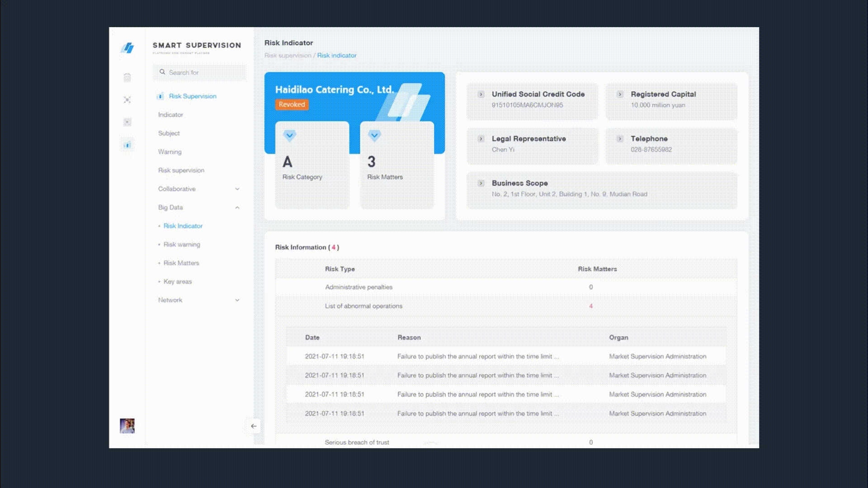Click the search magnifier icon

tap(162, 72)
